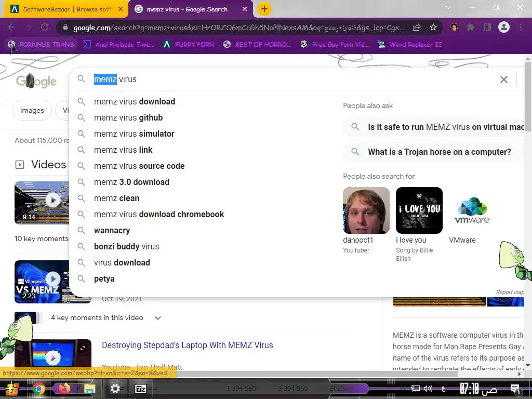
Task: Click the browser forward arrow
Action: [29, 27]
